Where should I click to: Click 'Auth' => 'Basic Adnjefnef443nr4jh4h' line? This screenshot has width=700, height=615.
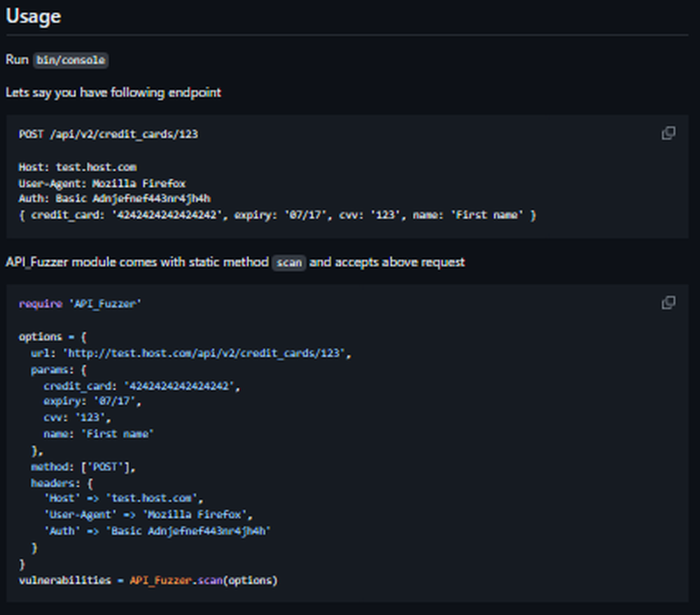[x=157, y=531]
